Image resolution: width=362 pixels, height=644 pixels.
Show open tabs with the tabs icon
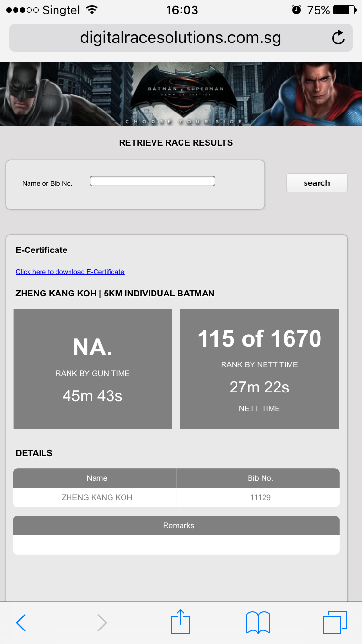(334, 622)
